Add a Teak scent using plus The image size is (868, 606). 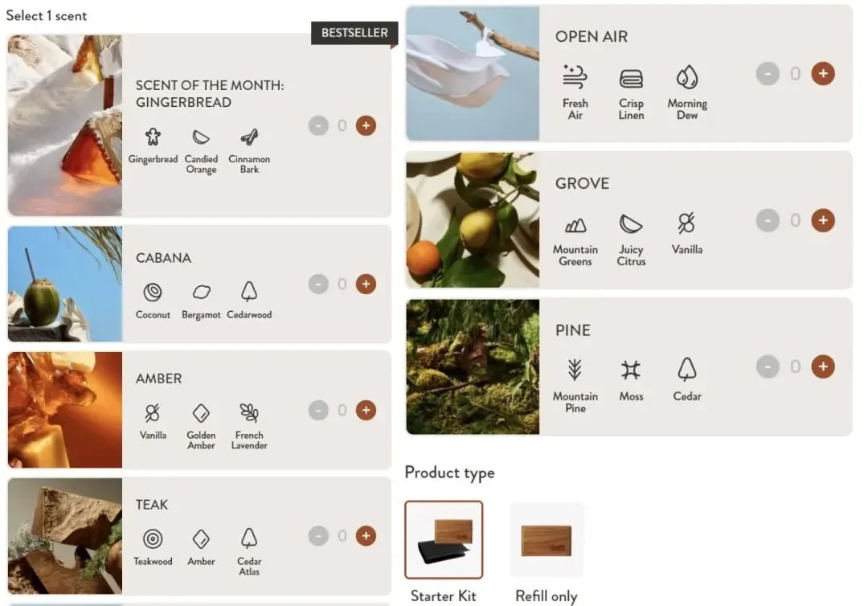click(x=366, y=536)
